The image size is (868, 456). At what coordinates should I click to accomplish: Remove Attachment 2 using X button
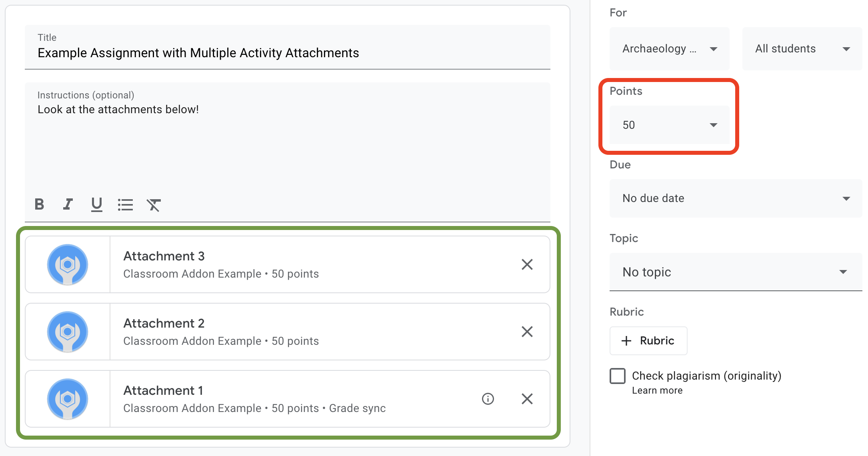click(527, 332)
